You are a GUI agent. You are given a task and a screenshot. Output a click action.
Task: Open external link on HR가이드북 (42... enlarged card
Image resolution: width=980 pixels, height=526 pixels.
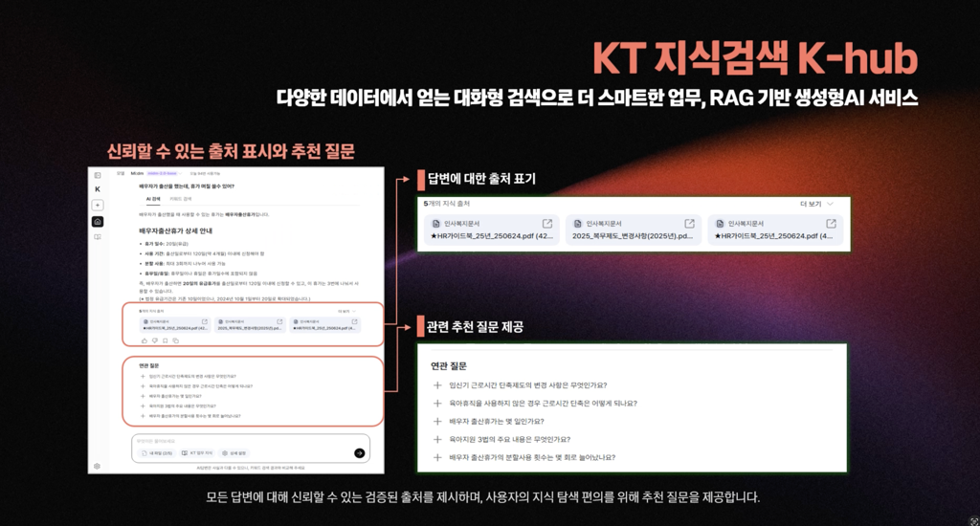point(547,224)
